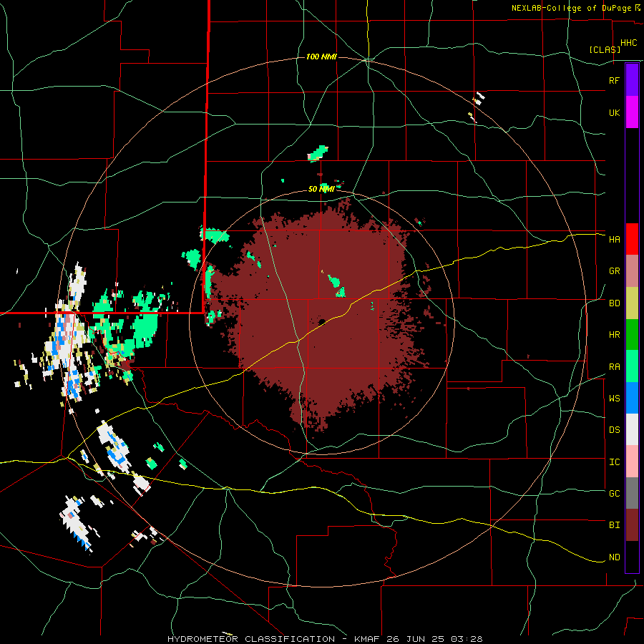
Task: Click the BI legend label
Action: click(x=614, y=525)
